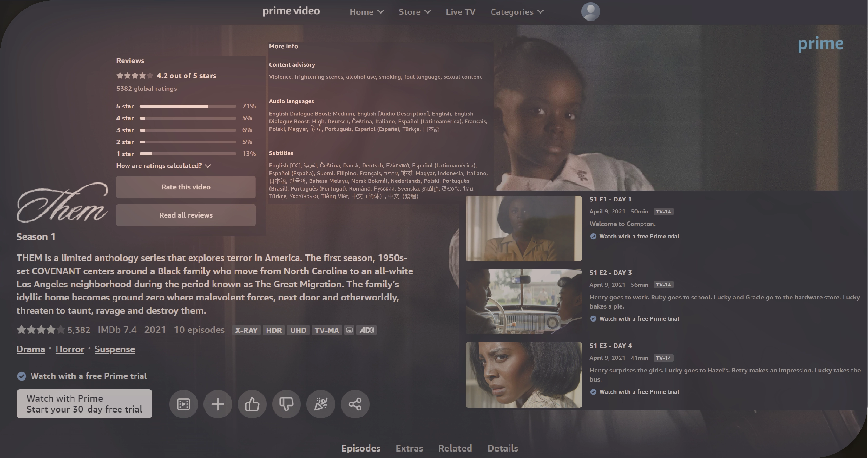Click the X-RAY icon badge
Screen dimensions: 868x458
(x=246, y=331)
